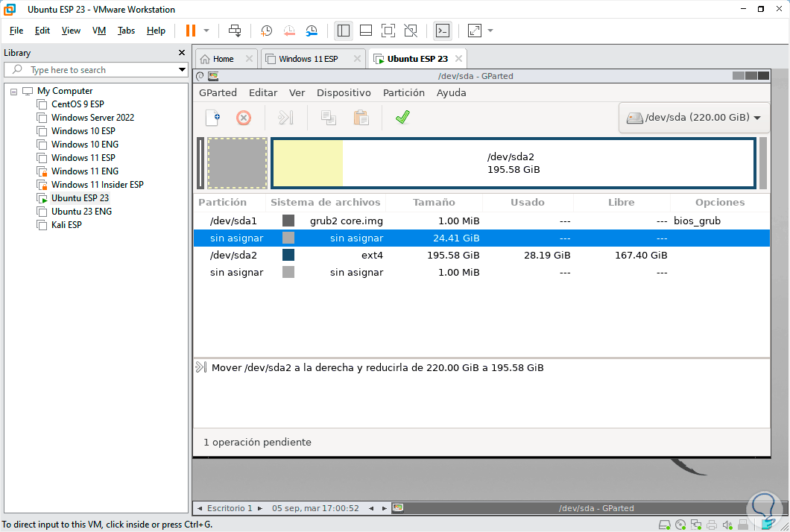Click the hard disk status icon in VMware

click(x=665, y=525)
